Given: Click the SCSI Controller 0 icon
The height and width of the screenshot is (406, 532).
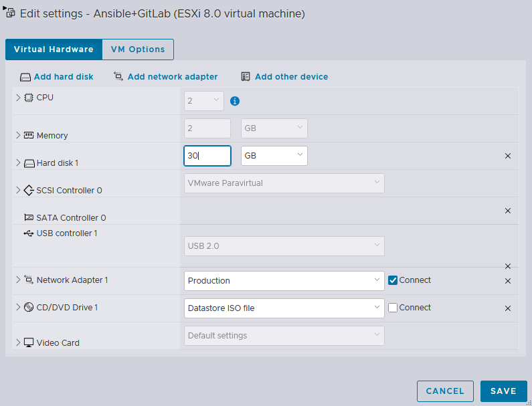Looking at the screenshot, I should coord(29,190).
